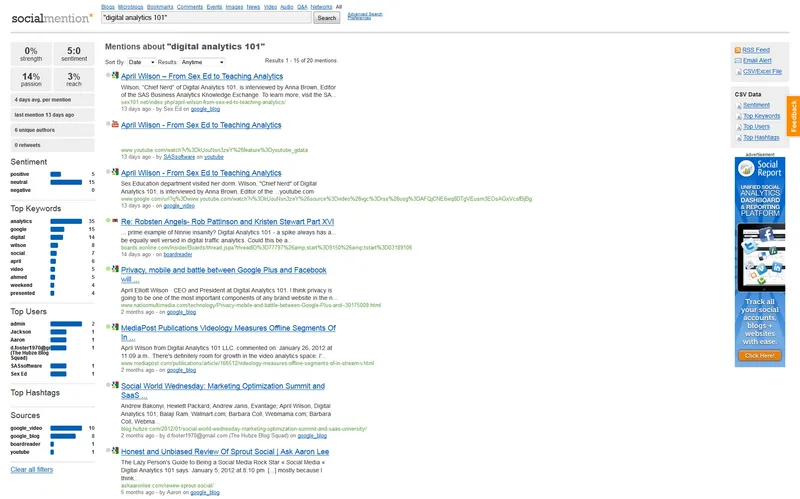Click the google_video bar in Sources
Image resolution: width=800 pixels, height=499 pixels.
tap(66, 429)
